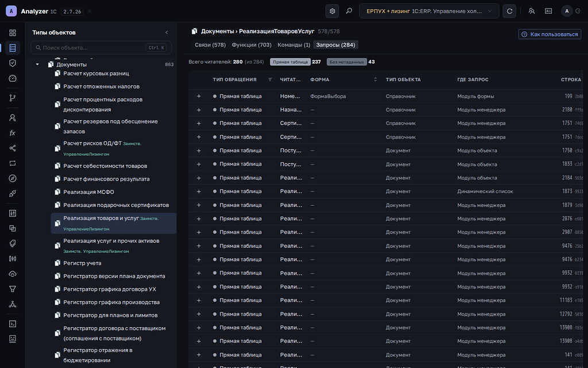588x368 pixels.
Task: Select Реализация товаров и услуг tree item
Action: click(x=113, y=224)
